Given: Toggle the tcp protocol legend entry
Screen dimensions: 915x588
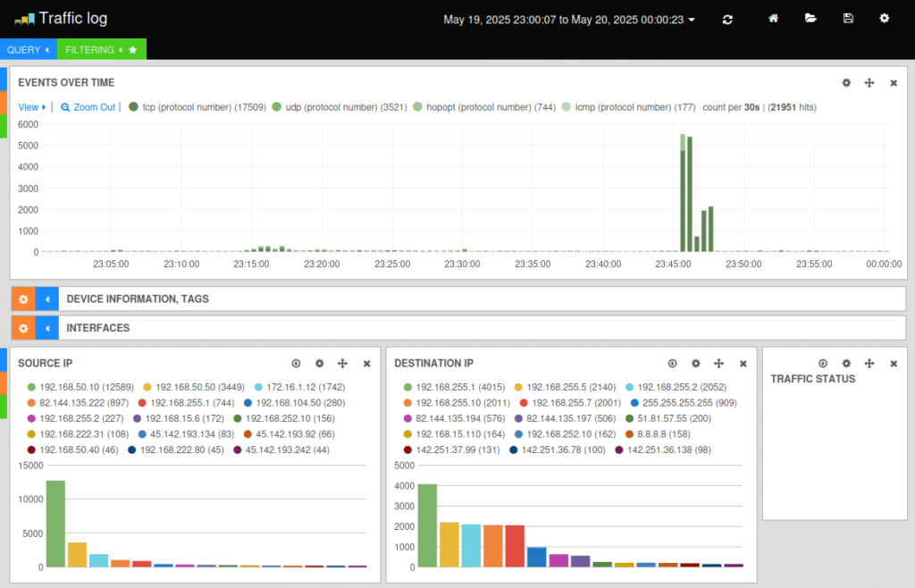Looking at the screenshot, I should (197, 107).
